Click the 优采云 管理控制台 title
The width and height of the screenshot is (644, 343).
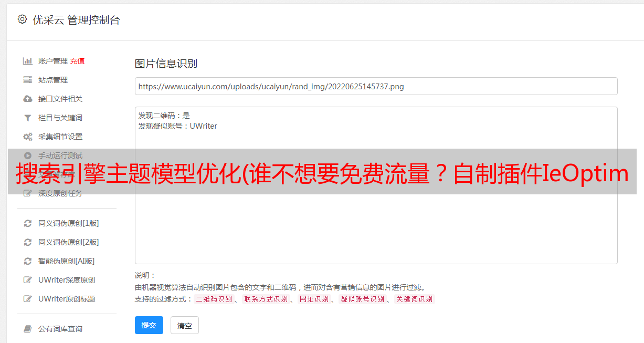point(76,20)
